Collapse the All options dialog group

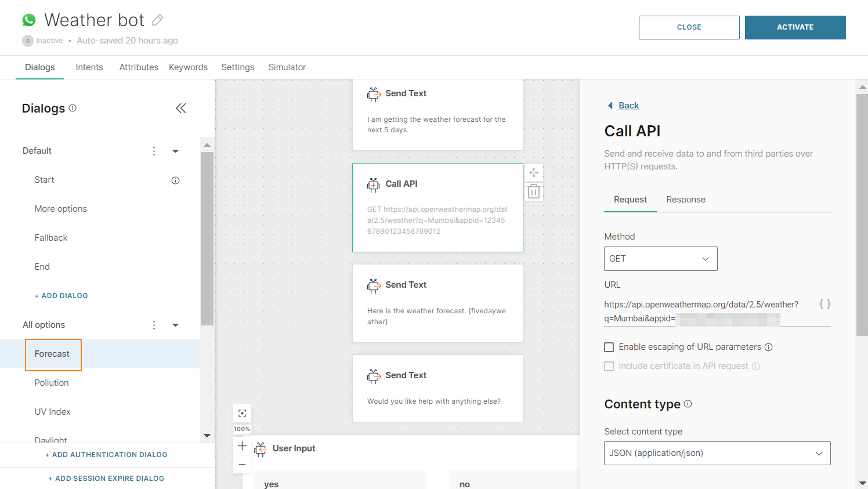point(175,325)
